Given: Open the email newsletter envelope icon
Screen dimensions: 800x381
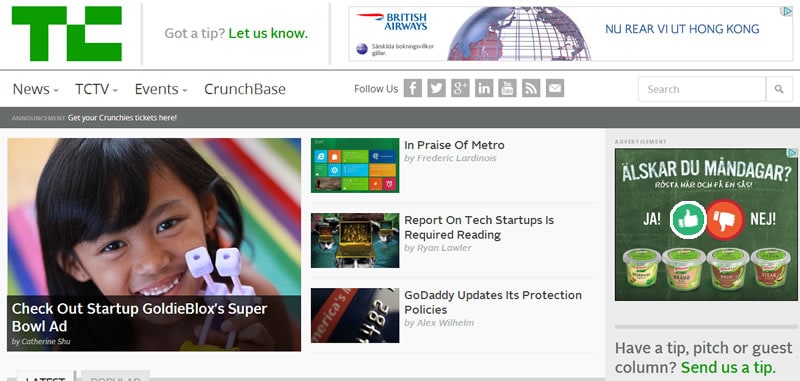Looking at the screenshot, I should [555, 88].
